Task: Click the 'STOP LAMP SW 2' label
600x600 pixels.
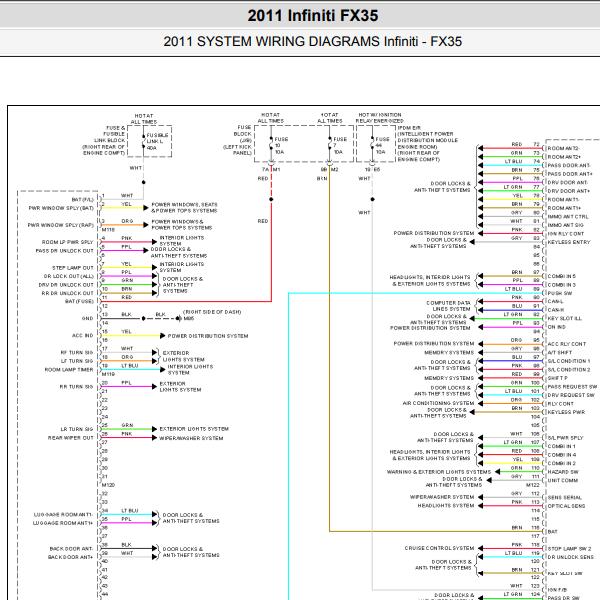Action: (569, 548)
